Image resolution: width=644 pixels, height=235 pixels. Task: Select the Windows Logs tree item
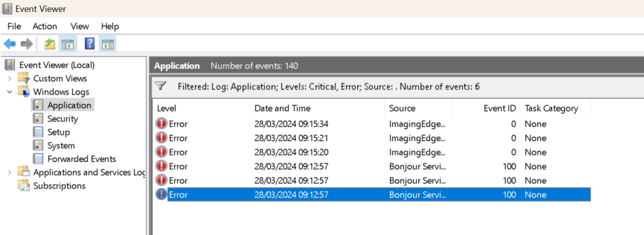61,92
